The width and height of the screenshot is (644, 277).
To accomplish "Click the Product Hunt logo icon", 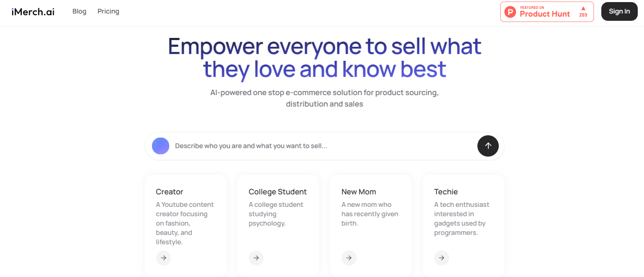I will coord(510,11).
